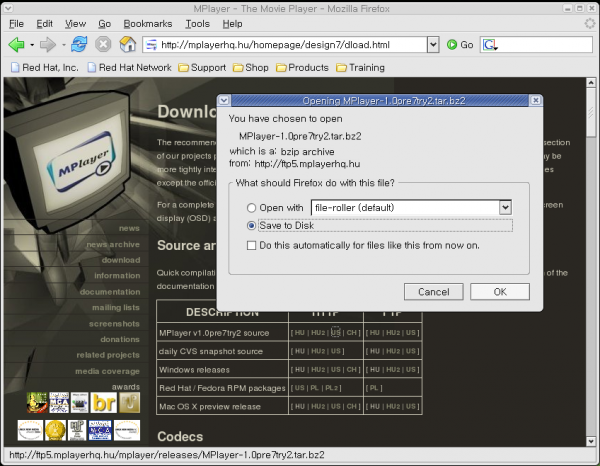Click the Firefox throbber activity icon
This screenshot has width=600, height=466.
click(x=590, y=24)
